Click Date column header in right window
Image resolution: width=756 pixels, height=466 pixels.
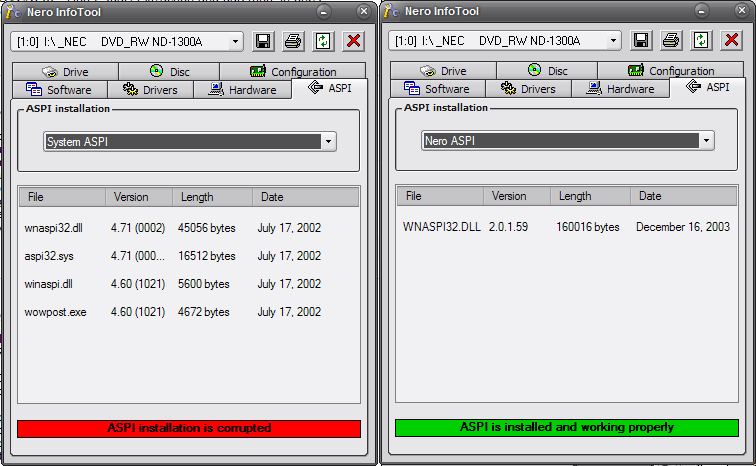(684, 196)
